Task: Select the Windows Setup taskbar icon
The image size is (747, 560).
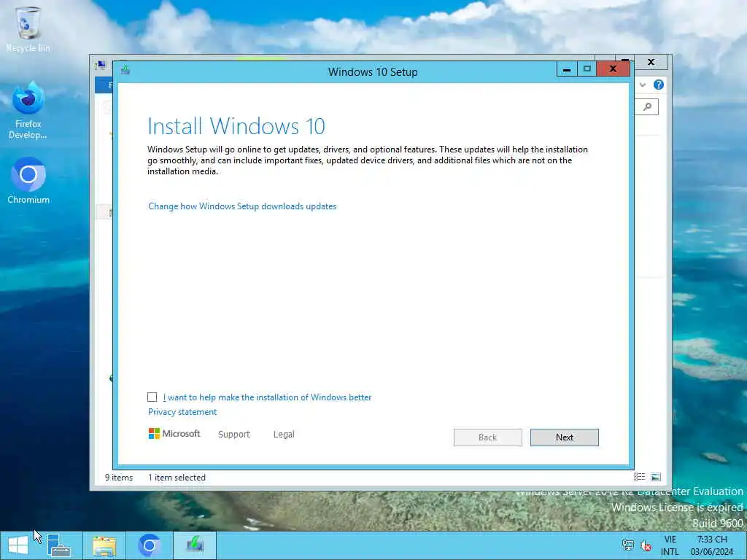Action: (194, 545)
